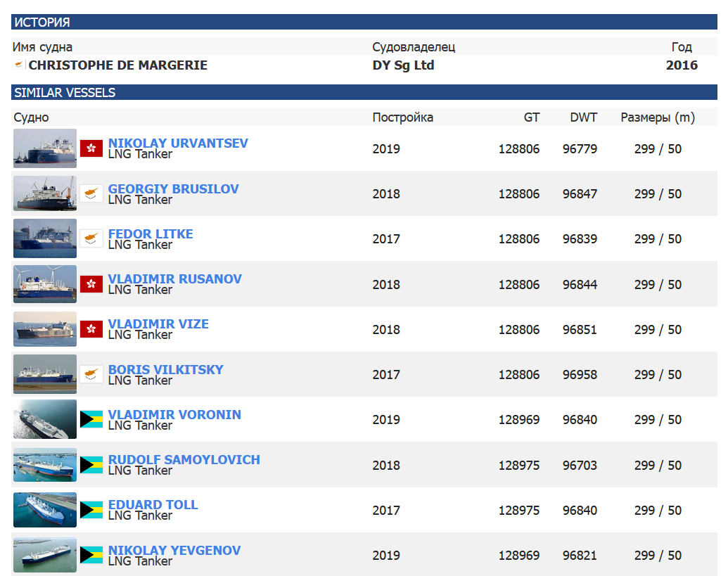The image size is (728, 576).
Task: Click Bahamas flag beside RUDOLF SAMOYLOVICH
Action: pyautogui.click(x=91, y=465)
